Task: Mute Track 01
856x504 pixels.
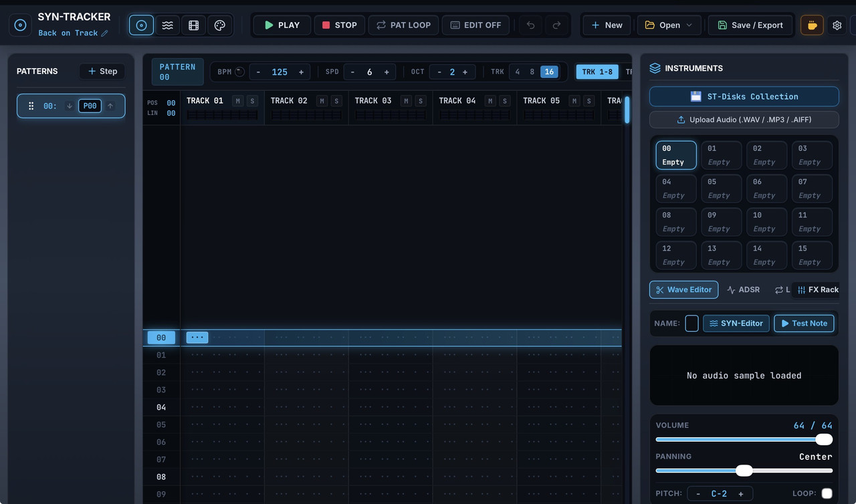Action: tap(237, 101)
